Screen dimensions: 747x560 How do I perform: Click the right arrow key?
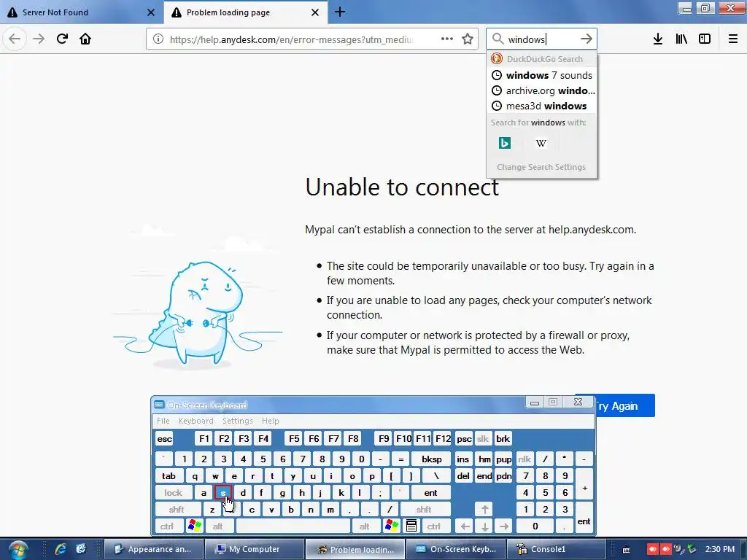click(504, 526)
